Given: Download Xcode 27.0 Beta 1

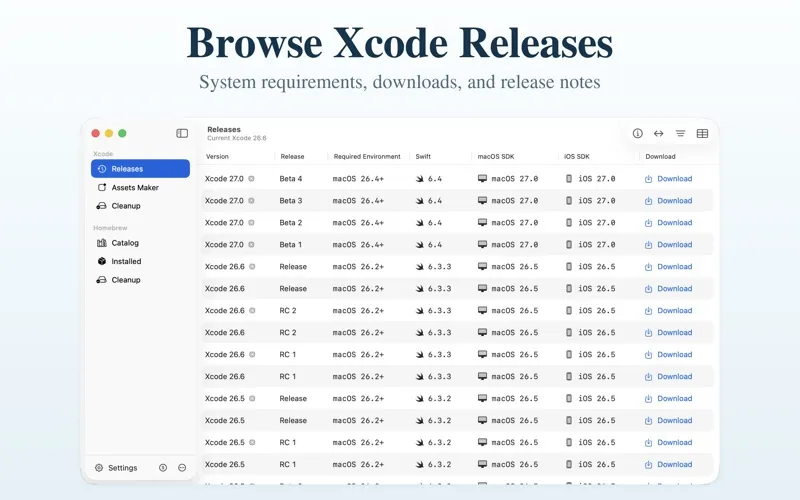Looking at the screenshot, I should (x=668, y=245).
